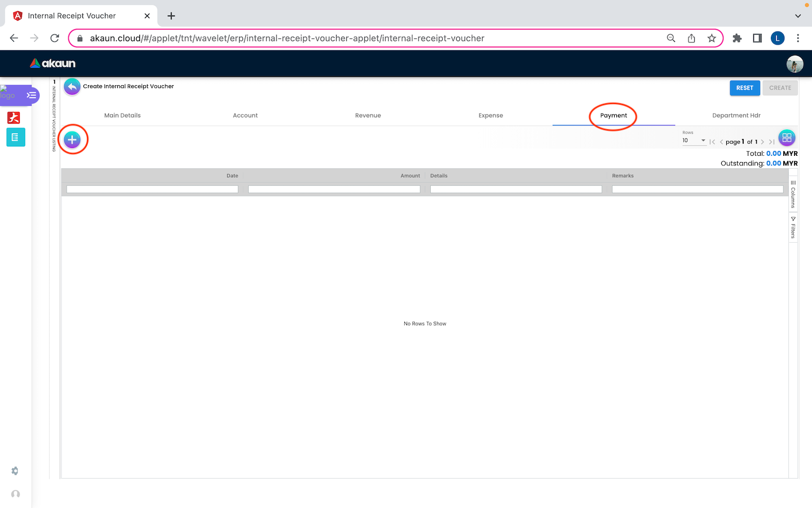Add a new payment with plus button

[72, 139]
